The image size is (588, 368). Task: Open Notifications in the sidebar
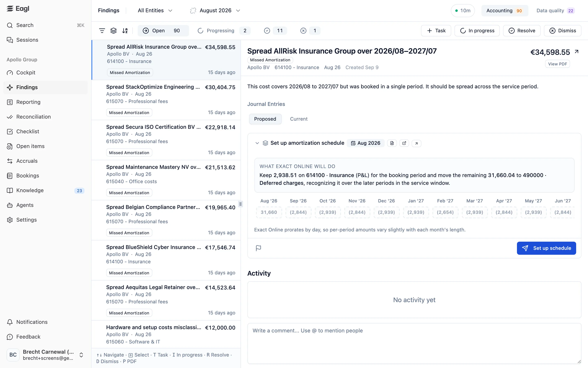click(46, 322)
